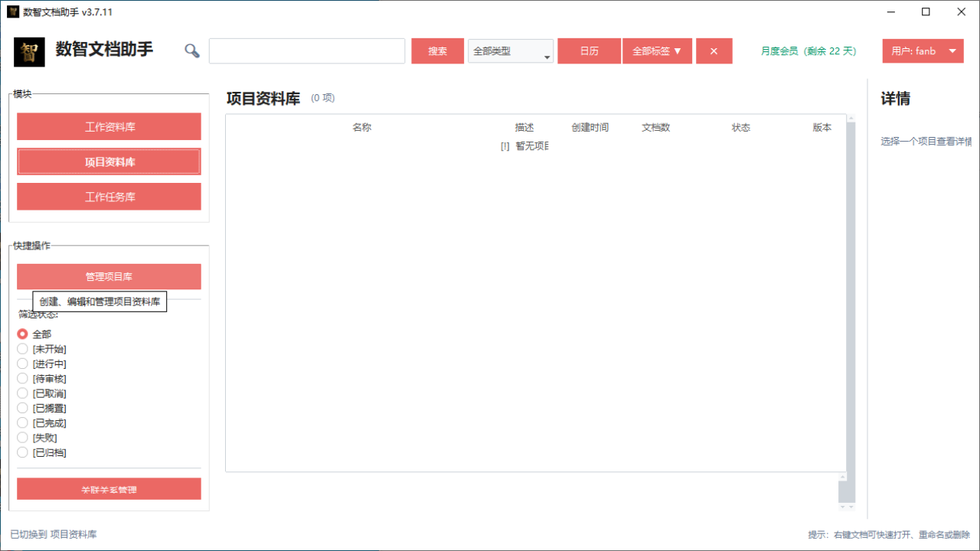Maximize the 数智文档助手 window
The height and width of the screenshot is (551, 980).
point(926,12)
